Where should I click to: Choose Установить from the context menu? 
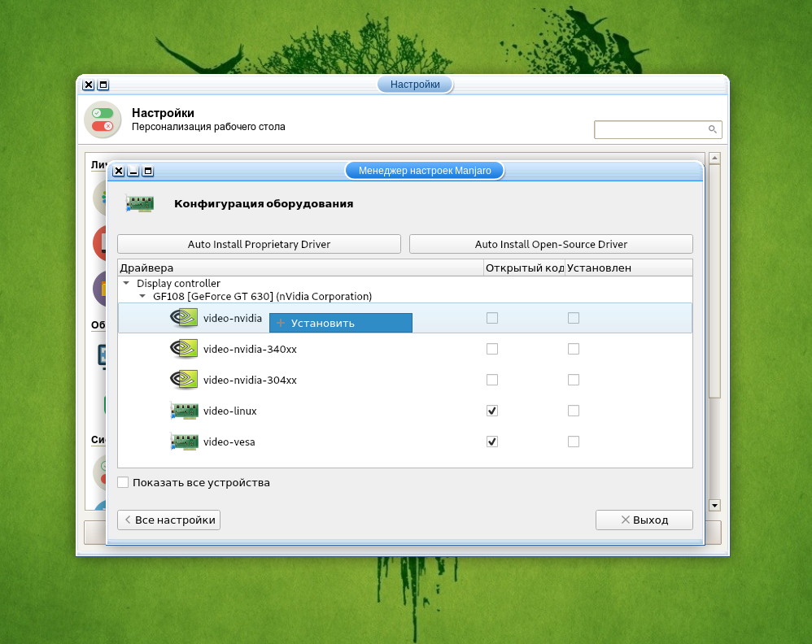pos(340,323)
